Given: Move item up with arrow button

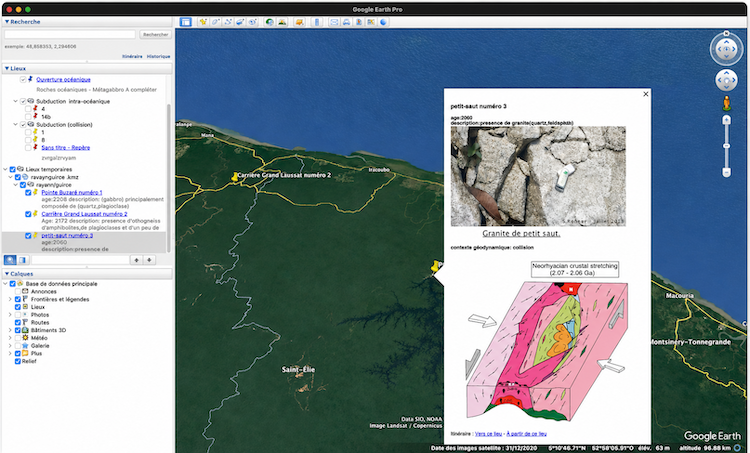Looking at the screenshot, I should [136, 260].
